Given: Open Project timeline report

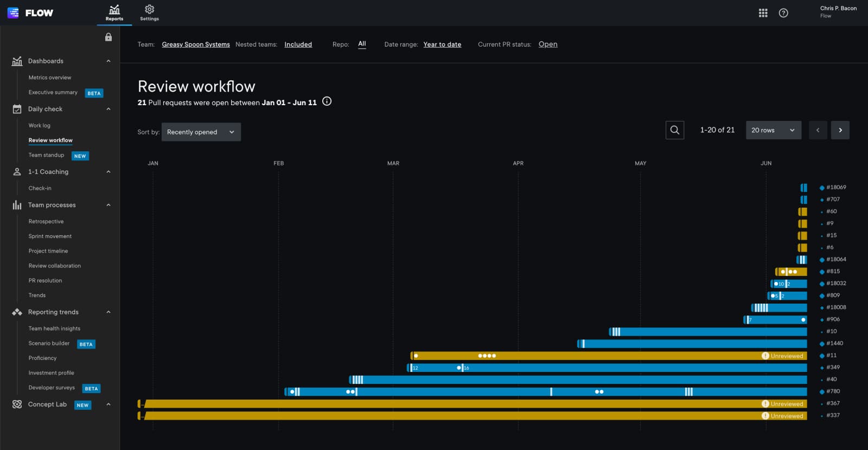Looking at the screenshot, I should coord(48,251).
